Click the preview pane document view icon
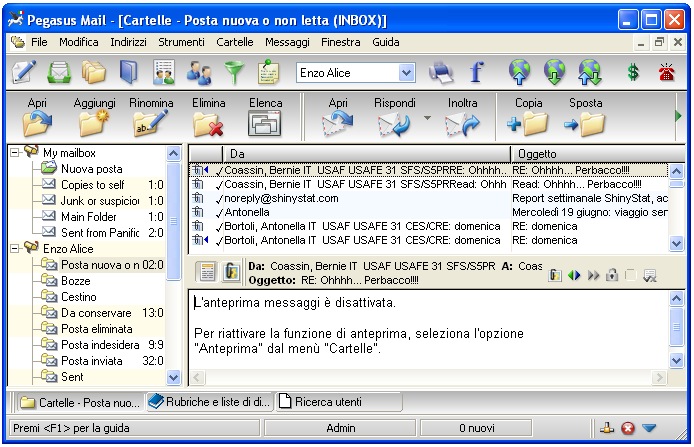694x447 pixels. [207, 272]
